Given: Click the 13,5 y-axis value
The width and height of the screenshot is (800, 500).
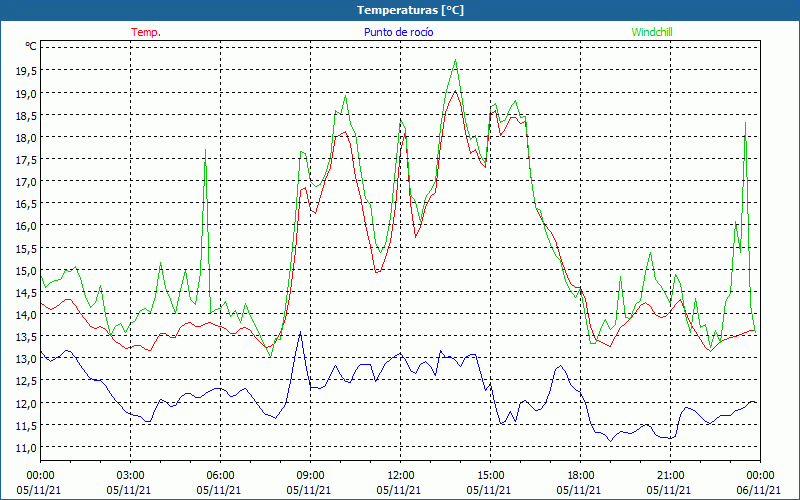Looking at the screenshot, I should (27, 337).
